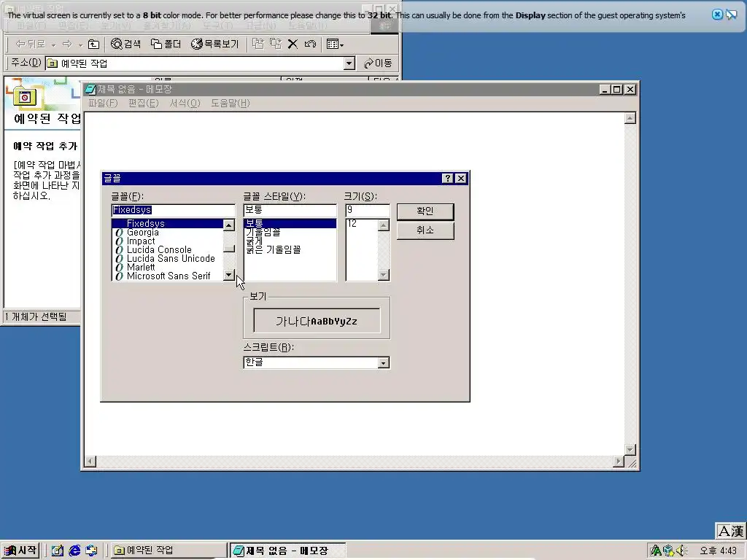Dismiss the 8 bit color mode notification
This screenshot has height=560, width=747.
(x=717, y=15)
